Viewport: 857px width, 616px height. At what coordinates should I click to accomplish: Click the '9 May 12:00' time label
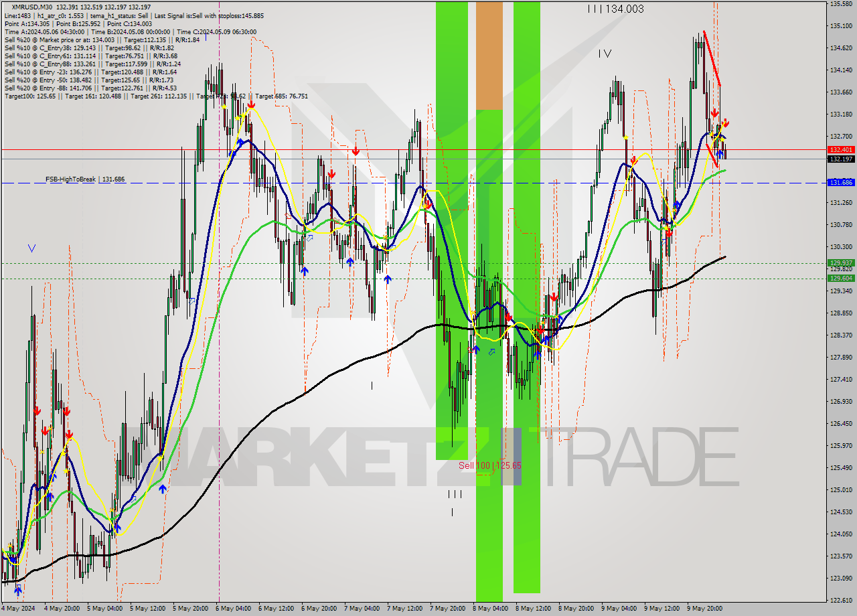(x=661, y=609)
